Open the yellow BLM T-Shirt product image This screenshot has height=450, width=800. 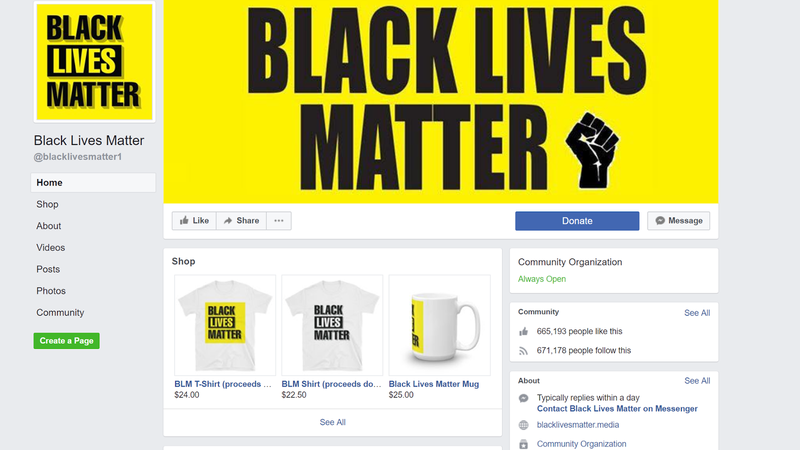(225, 325)
